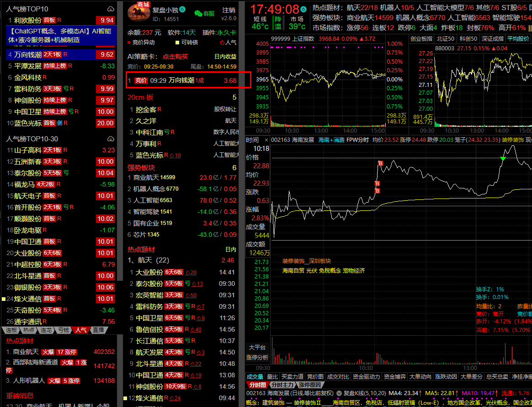Click the top red B marker on the chart

point(380,163)
